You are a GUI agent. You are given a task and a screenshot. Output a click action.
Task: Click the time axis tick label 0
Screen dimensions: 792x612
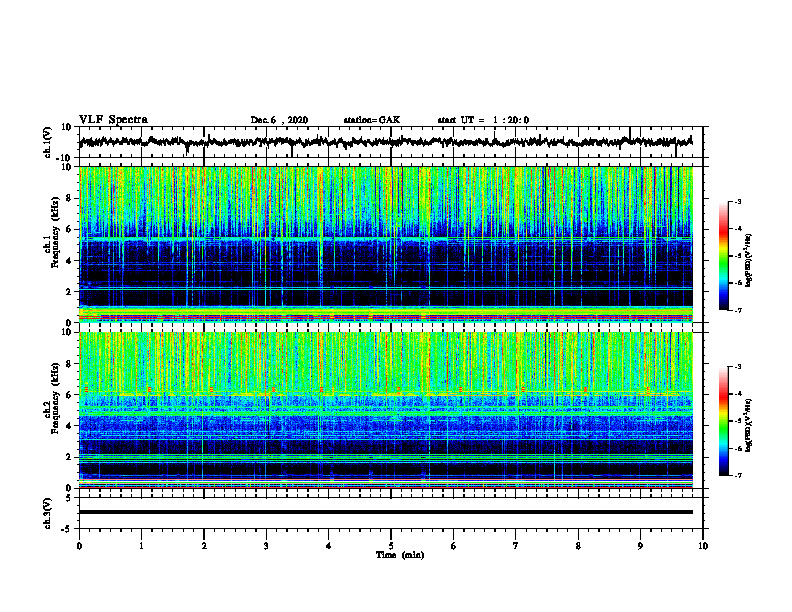click(79, 546)
